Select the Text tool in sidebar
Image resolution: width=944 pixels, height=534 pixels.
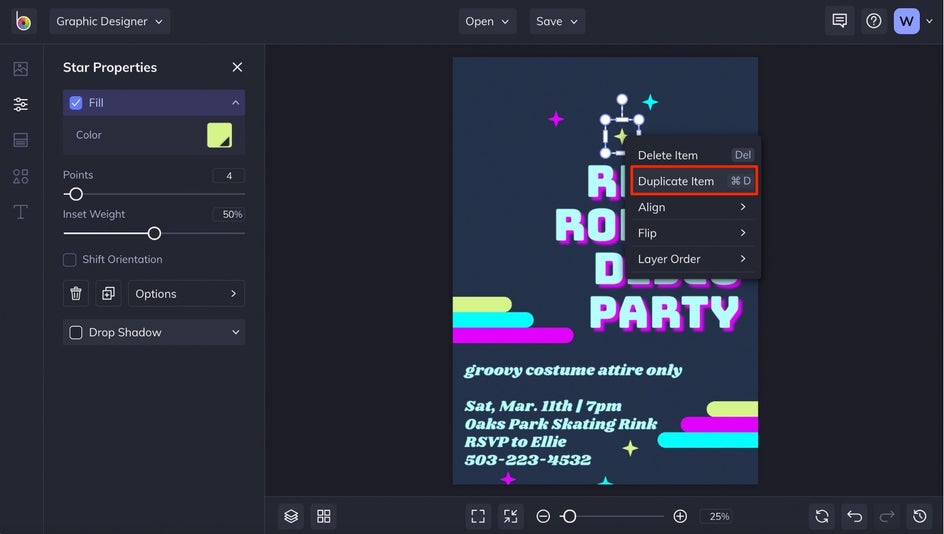click(20, 212)
